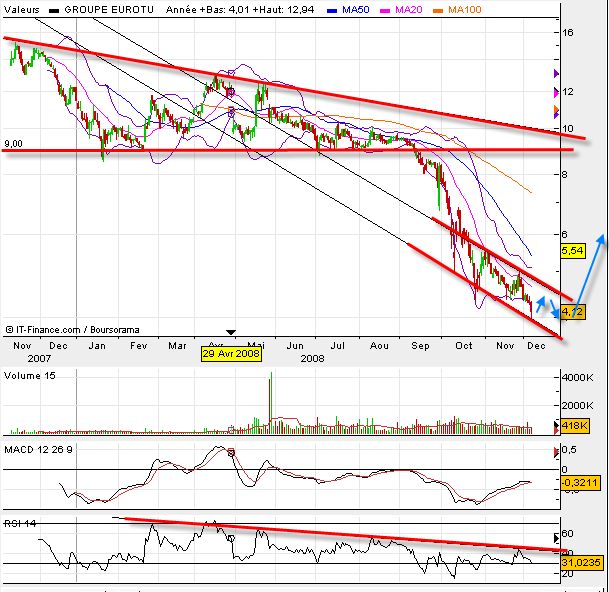Open the Valeurs label at top left
Screen dimensions: 609x592
22,9
